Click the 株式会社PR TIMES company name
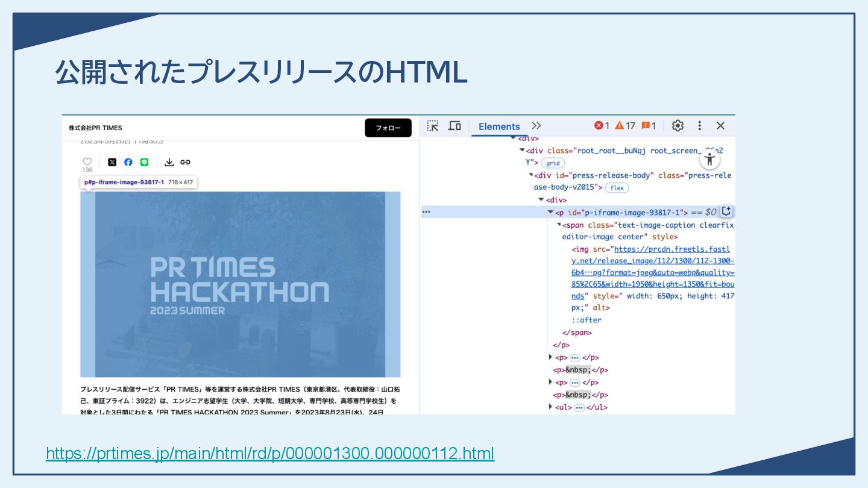The width and height of the screenshot is (868, 488). coord(95,128)
